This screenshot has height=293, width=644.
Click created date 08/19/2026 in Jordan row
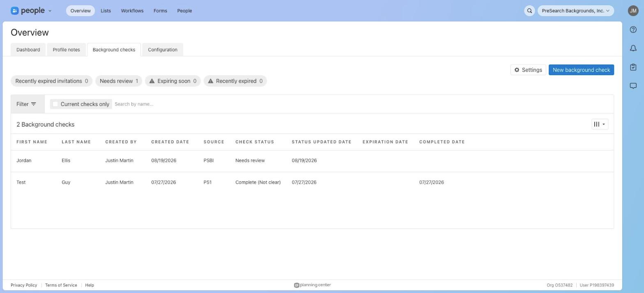163,161
